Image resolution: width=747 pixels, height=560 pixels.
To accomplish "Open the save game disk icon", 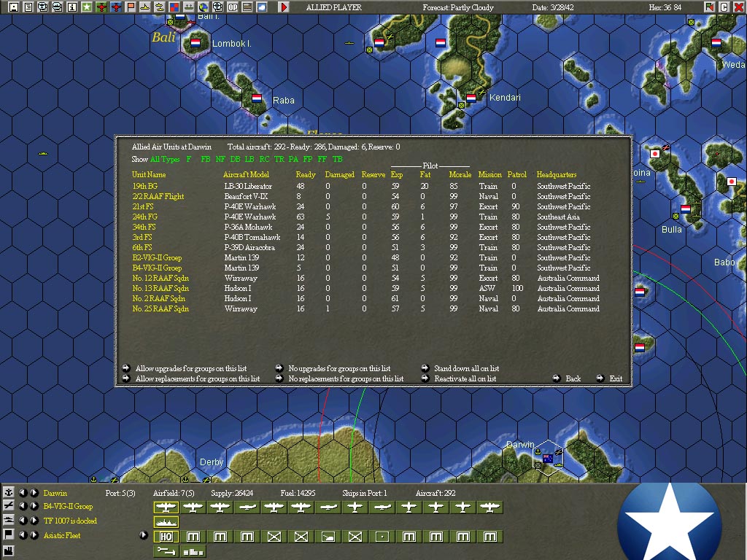I will coord(14,7).
